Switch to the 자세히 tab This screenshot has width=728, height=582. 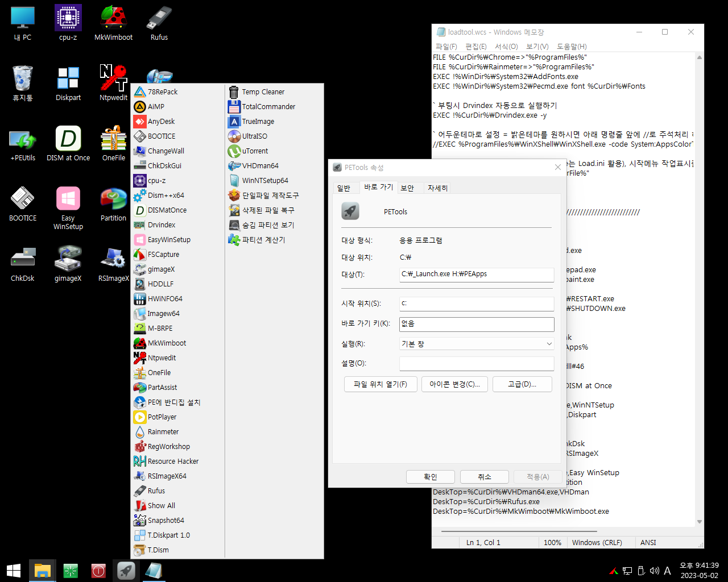pos(437,188)
